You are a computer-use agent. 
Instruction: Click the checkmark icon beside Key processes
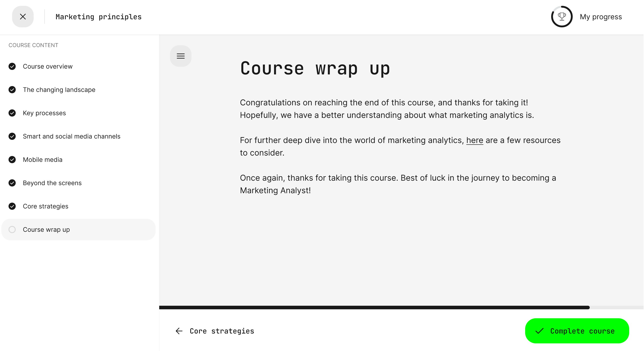tap(12, 113)
